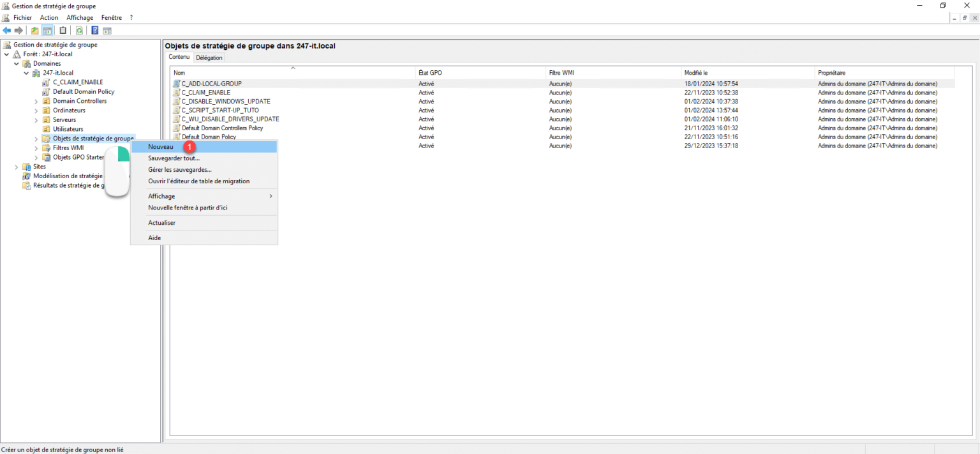Open the Affichage menu in the menu bar
This screenshot has width=980, height=454.
[x=79, y=17]
